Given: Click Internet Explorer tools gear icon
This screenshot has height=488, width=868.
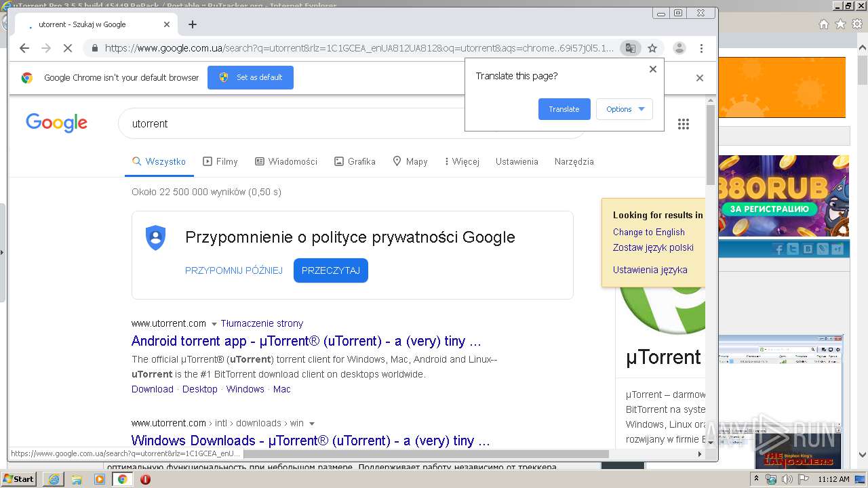Looking at the screenshot, I should (857, 24).
